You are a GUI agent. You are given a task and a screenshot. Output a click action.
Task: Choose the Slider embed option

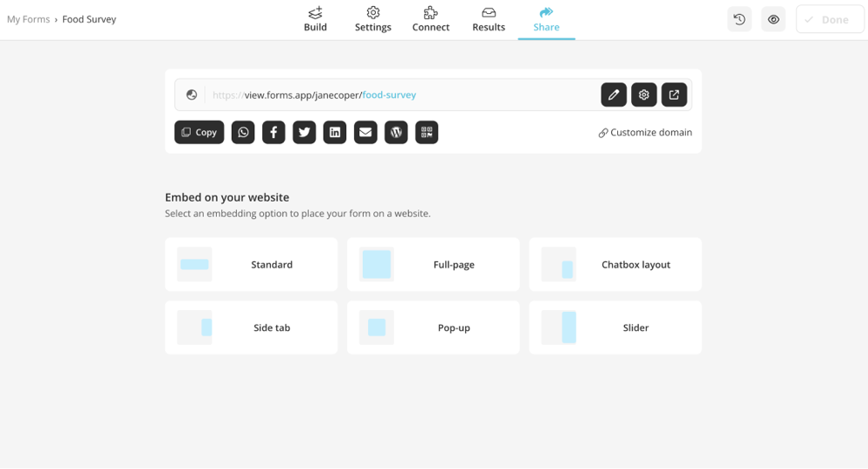615,327
